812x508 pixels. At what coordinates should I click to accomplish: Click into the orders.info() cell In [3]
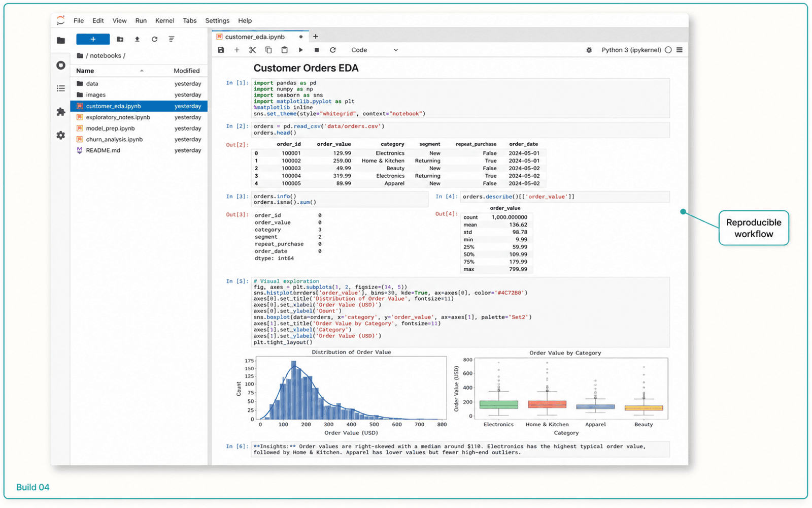click(340, 199)
